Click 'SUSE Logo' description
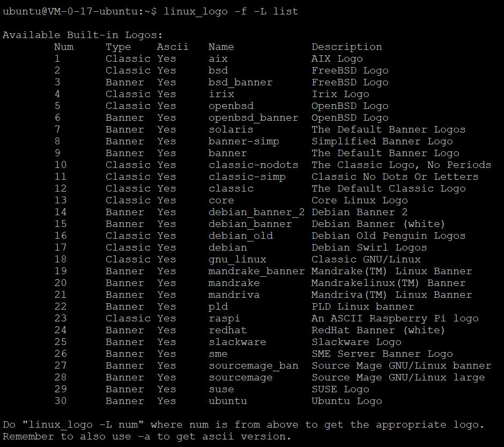 click(340, 390)
